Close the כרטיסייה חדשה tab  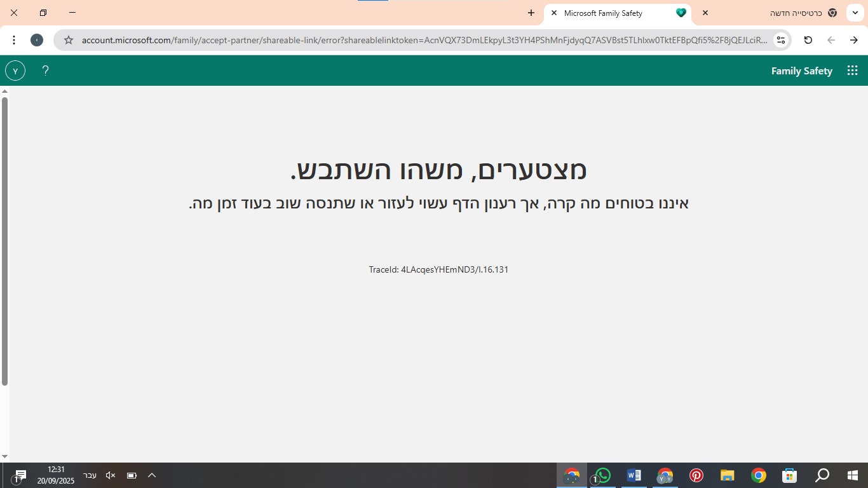705,13
